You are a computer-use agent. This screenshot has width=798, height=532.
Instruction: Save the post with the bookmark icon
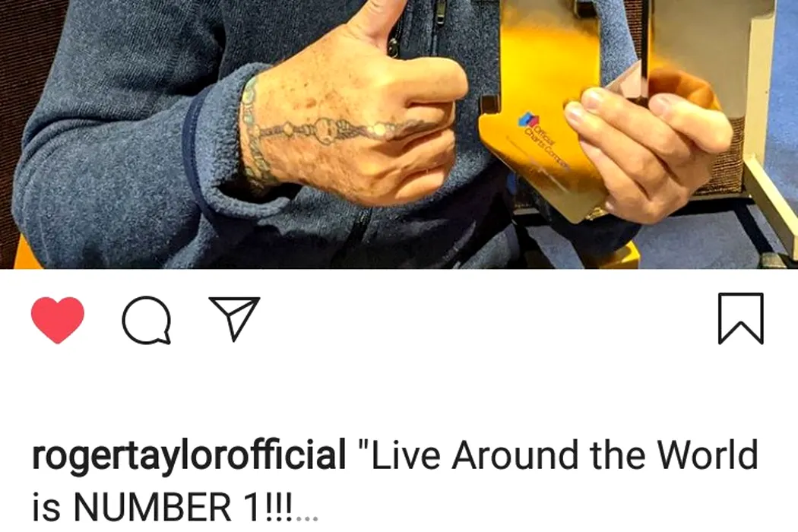741,318
